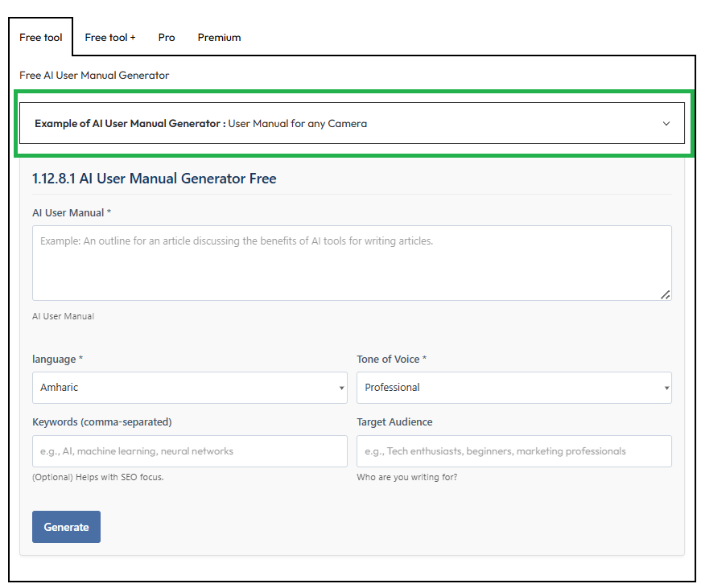
Task: Click the Keywords (comma-separated) label
Action: pos(101,421)
